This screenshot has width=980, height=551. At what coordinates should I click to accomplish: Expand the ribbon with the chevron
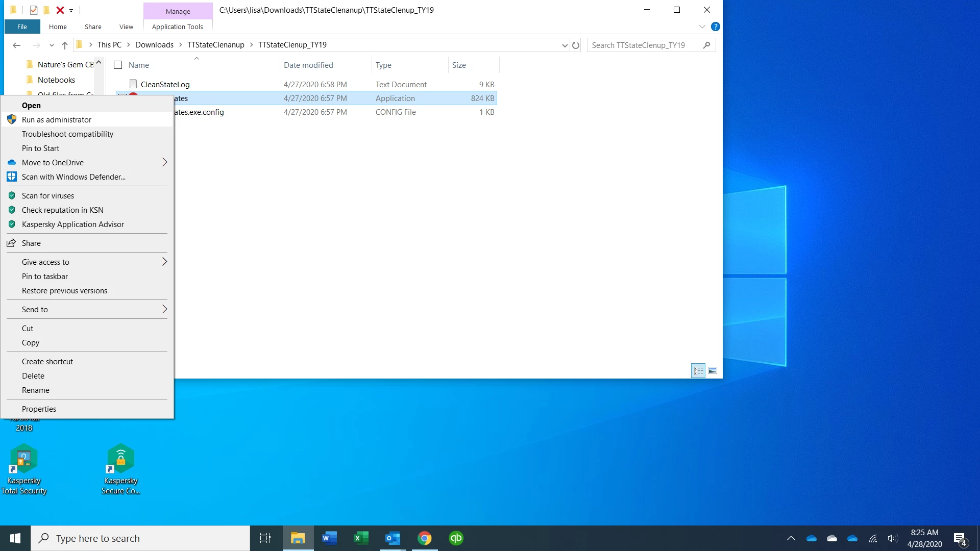(x=702, y=27)
